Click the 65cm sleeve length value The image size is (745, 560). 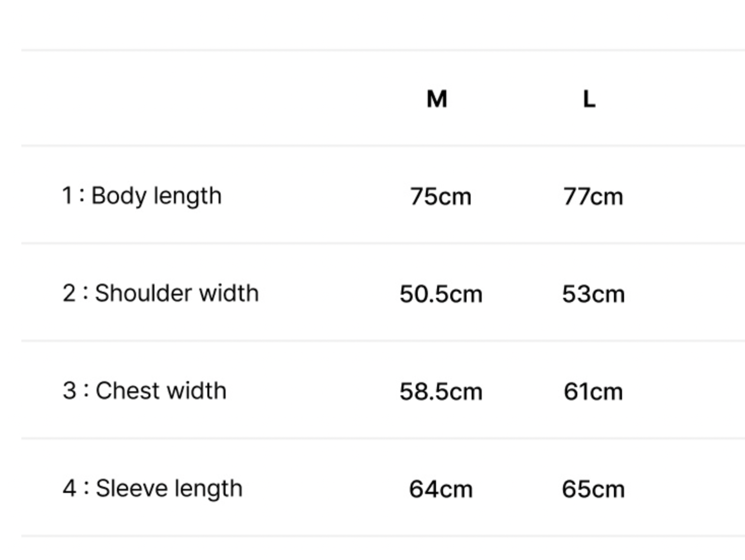pyautogui.click(x=593, y=489)
